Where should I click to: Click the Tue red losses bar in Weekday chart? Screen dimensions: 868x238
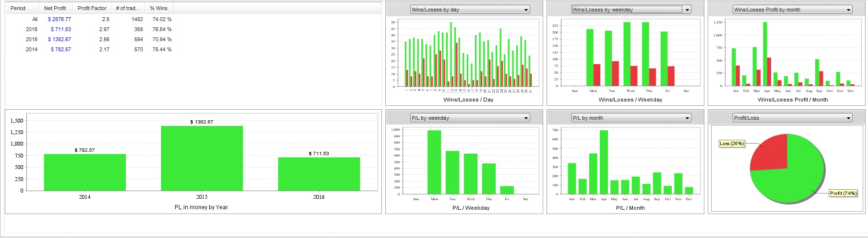pyautogui.click(x=616, y=74)
